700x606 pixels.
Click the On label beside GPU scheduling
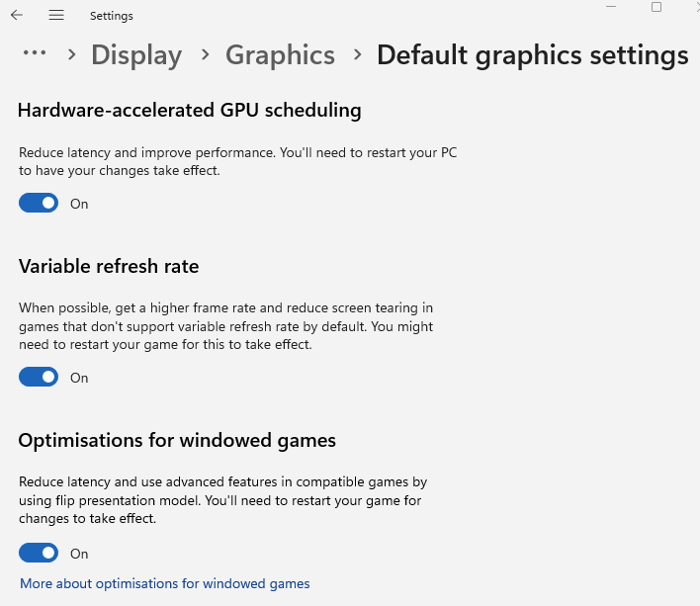click(x=79, y=204)
